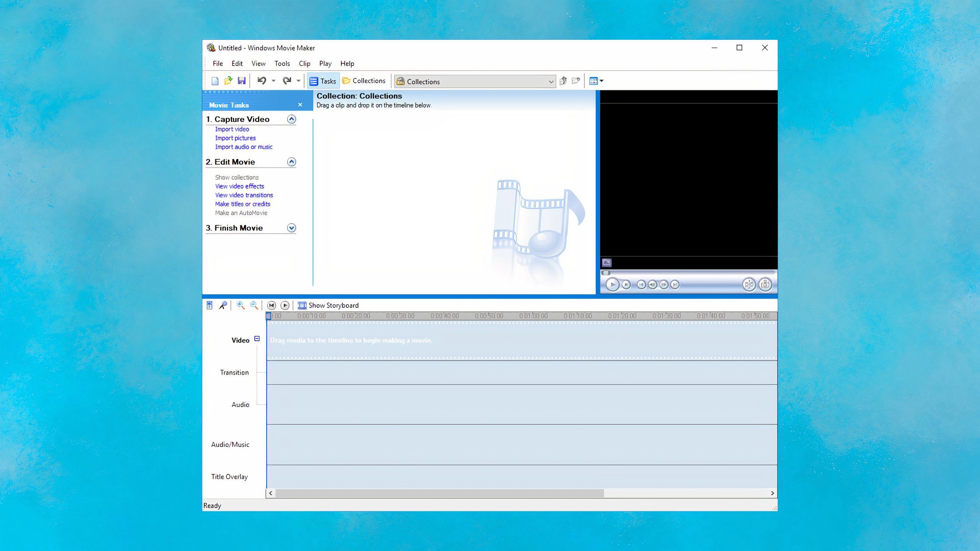Screen dimensions: 980x551
Task: Select the Save Movie toolbar icon
Action: coord(242,81)
